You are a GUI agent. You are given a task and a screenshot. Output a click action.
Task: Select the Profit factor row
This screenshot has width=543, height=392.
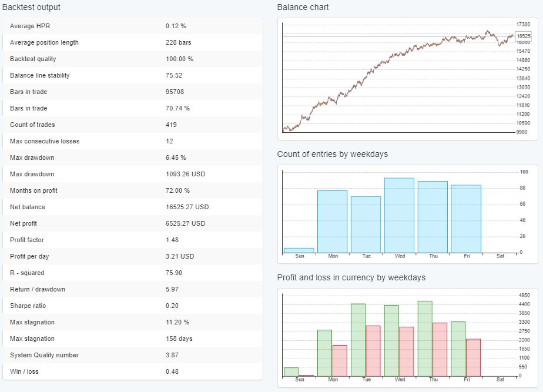click(x=133, y=240)
